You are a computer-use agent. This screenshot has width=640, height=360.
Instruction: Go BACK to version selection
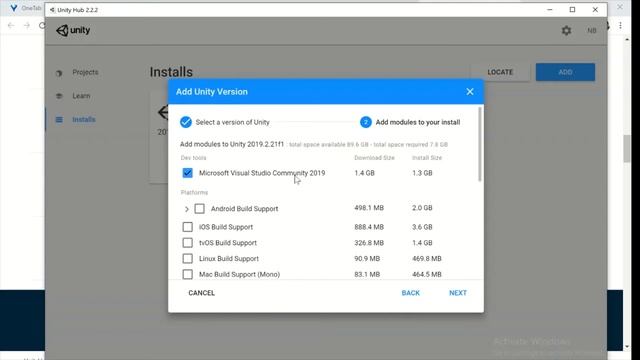(411, 293)
